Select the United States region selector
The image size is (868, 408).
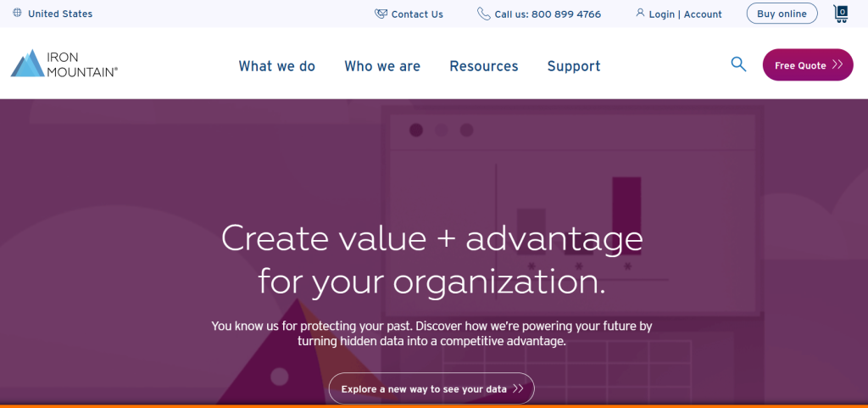tap(60, 14)
